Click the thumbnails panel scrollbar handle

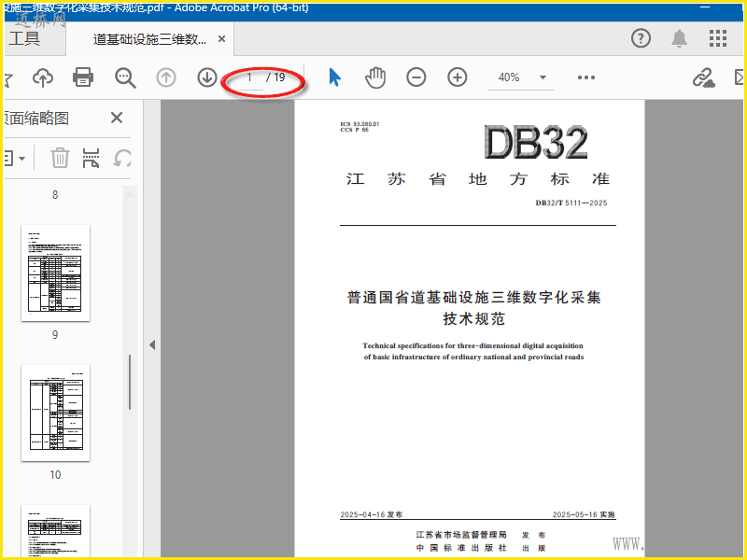click(x=130, y=382)
